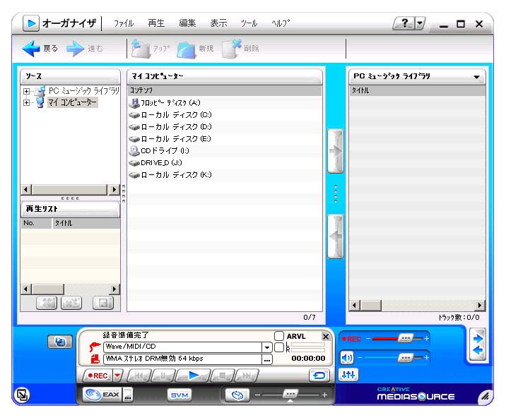506x420 pixels.
Task: Open the ファイル menu
Action: click(x=124, y=23)
